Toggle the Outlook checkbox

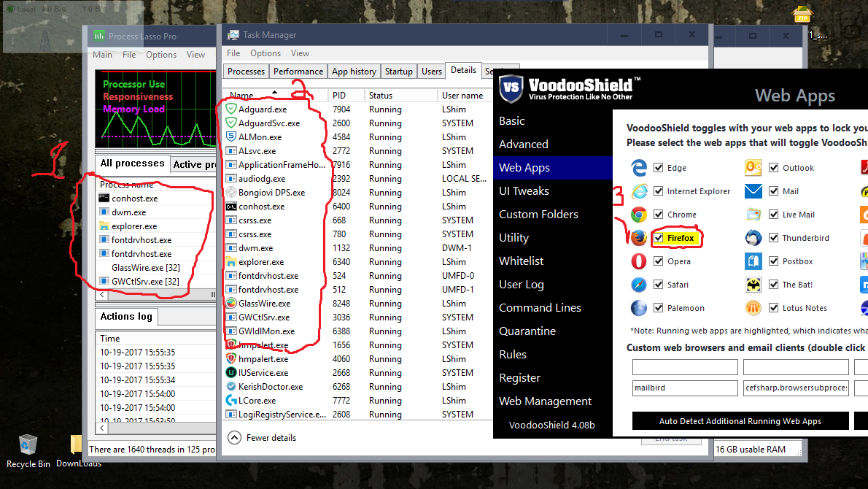pyautogui.click(x=774, y=167)
